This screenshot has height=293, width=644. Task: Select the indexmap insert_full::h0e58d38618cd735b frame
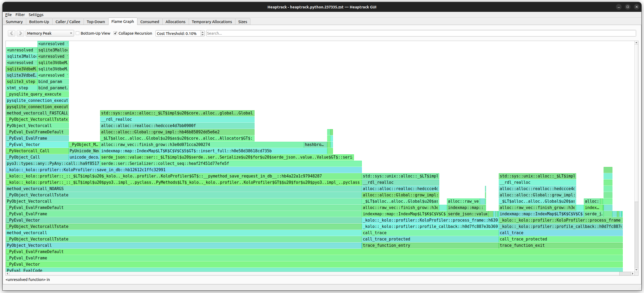[214, 151]
